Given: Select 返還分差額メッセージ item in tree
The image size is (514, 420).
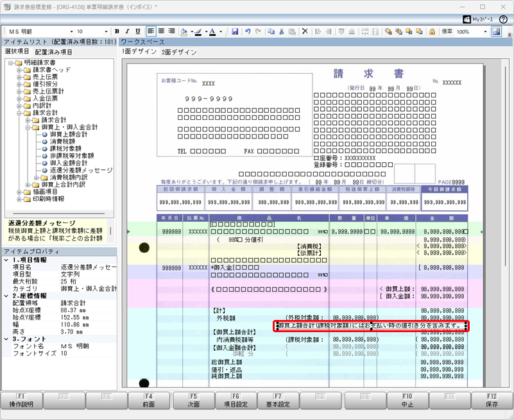Looking at the screenshot, I should 81,170.
